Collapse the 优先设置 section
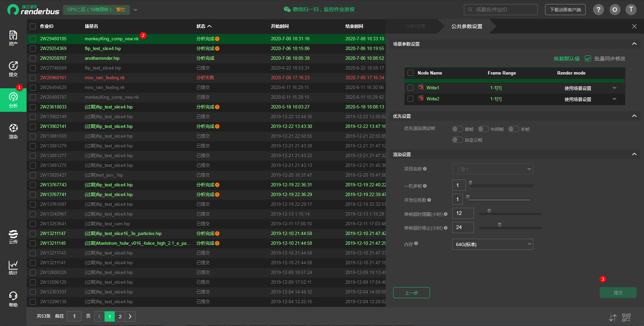The image size is (644, 326). (x=634, y=116)
